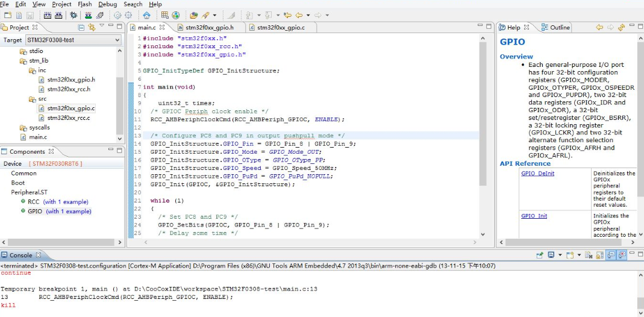The image size is (644, 317).
Task: Open the GPIO_DeInit API reference link
Action: point(537,174)
